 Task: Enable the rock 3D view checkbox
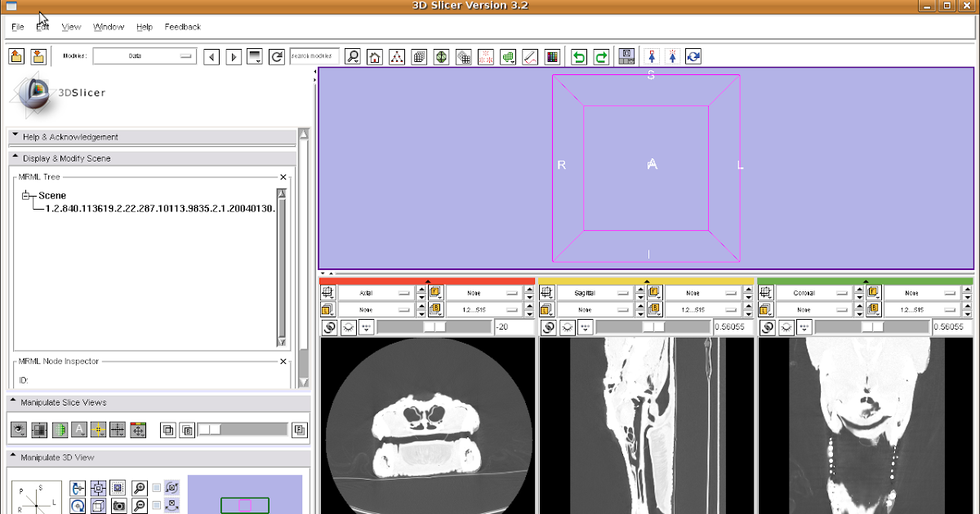tap(157, 506)
